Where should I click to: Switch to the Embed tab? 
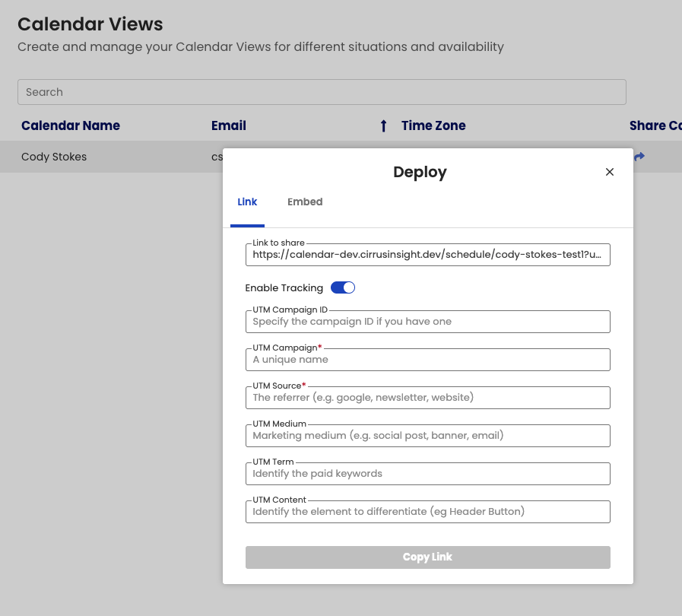(x=305, y=202)
